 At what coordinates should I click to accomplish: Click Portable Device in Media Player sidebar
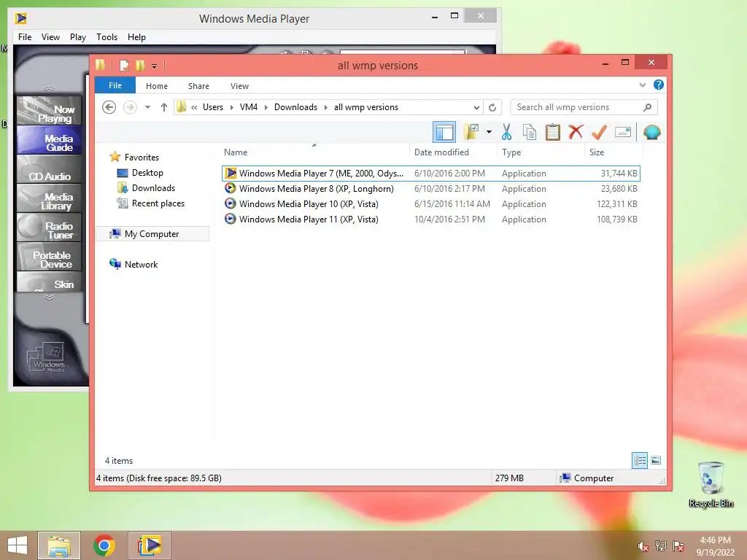click(50, 257)
